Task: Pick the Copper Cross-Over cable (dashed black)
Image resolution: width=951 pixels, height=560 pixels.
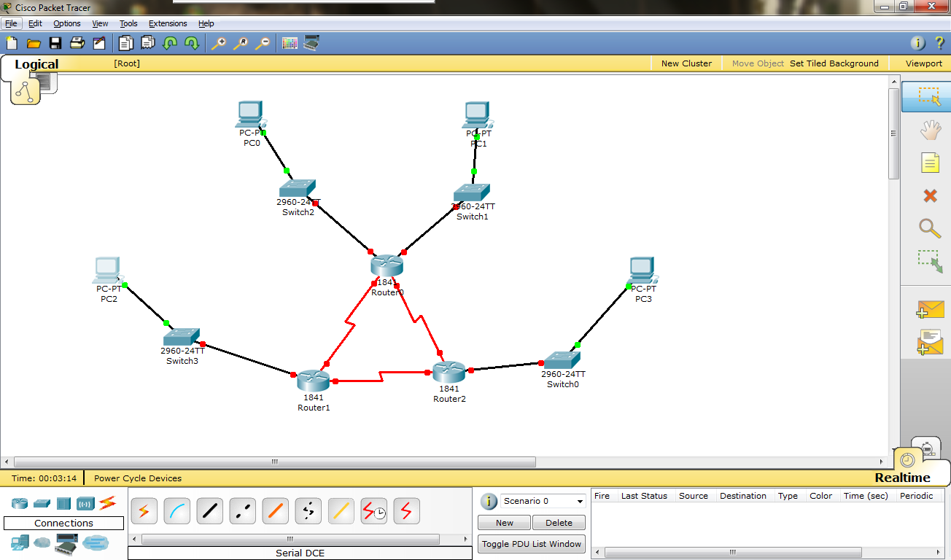Action: (x=242, y=511)
